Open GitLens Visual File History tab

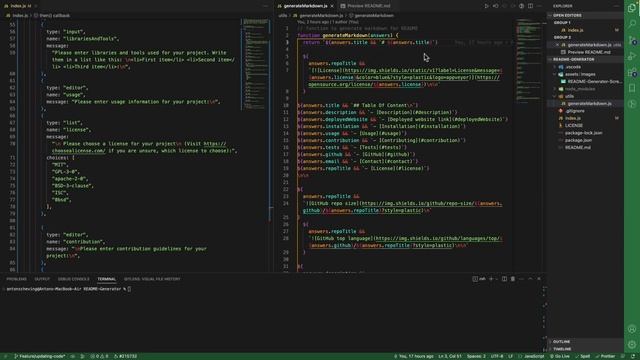152,279
